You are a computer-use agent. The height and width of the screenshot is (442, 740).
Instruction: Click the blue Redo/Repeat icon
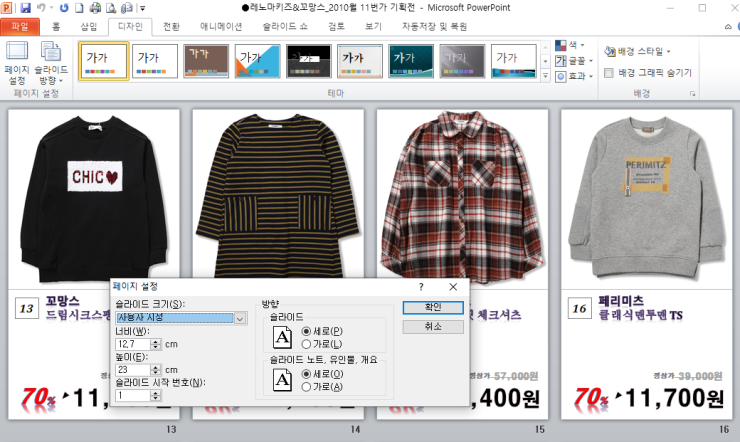64,8
